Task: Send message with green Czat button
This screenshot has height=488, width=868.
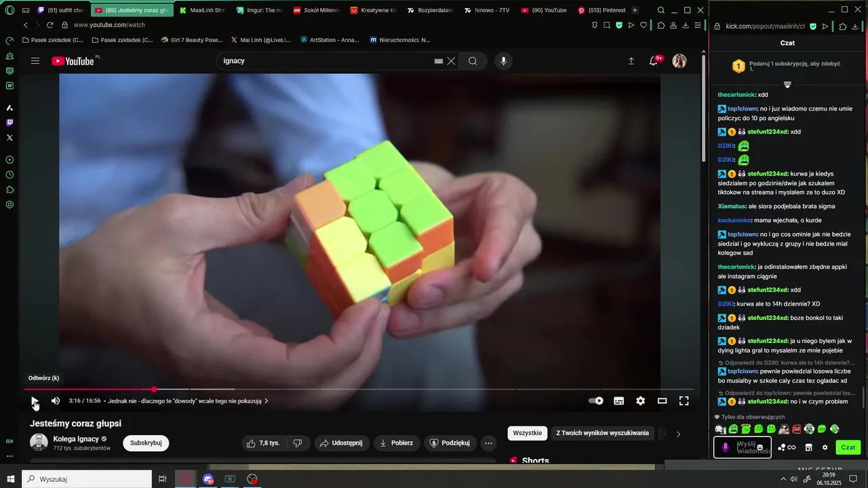Action: pos(848,447)
